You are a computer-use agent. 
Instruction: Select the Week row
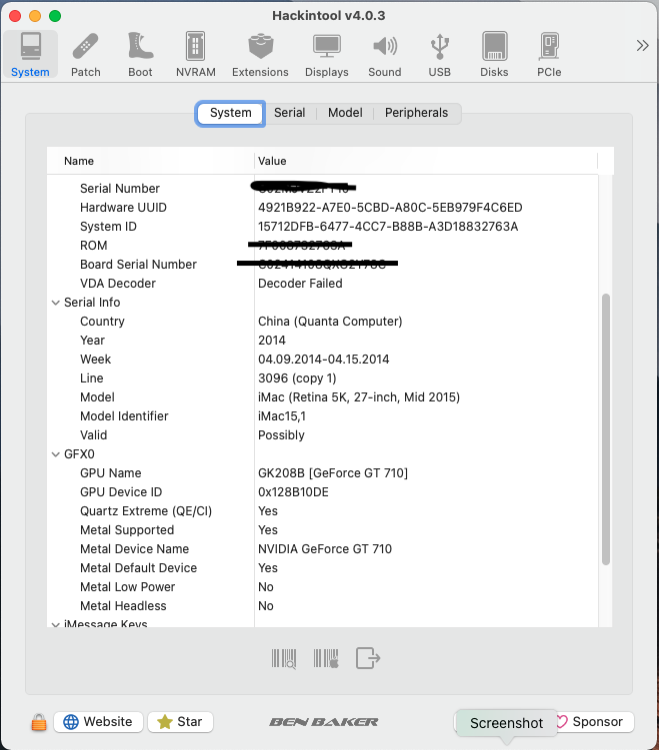coord(323,359)
